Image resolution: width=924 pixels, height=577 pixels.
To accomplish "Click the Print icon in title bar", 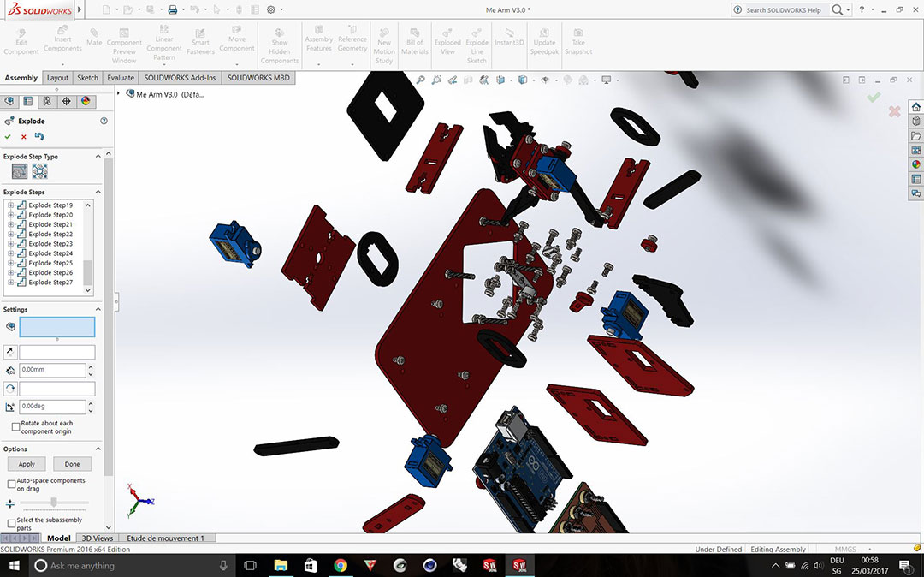I will pyautogui.click(x=172, y=9).
